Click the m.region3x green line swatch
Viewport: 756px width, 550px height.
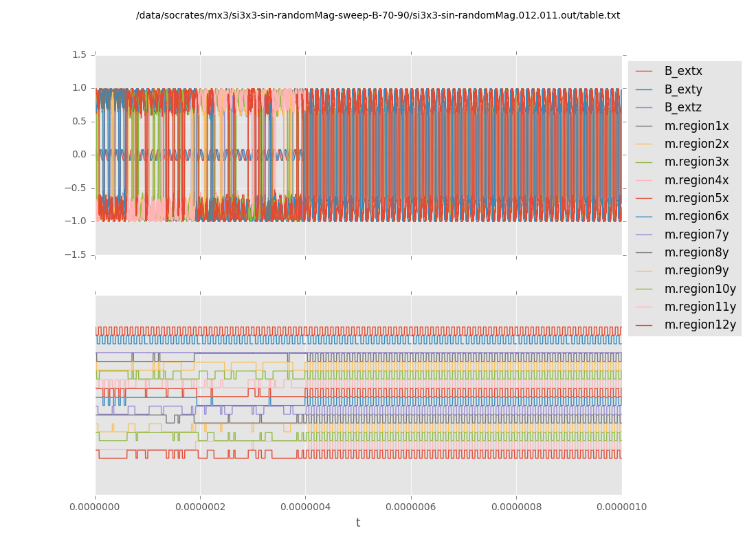pos(644,162)
